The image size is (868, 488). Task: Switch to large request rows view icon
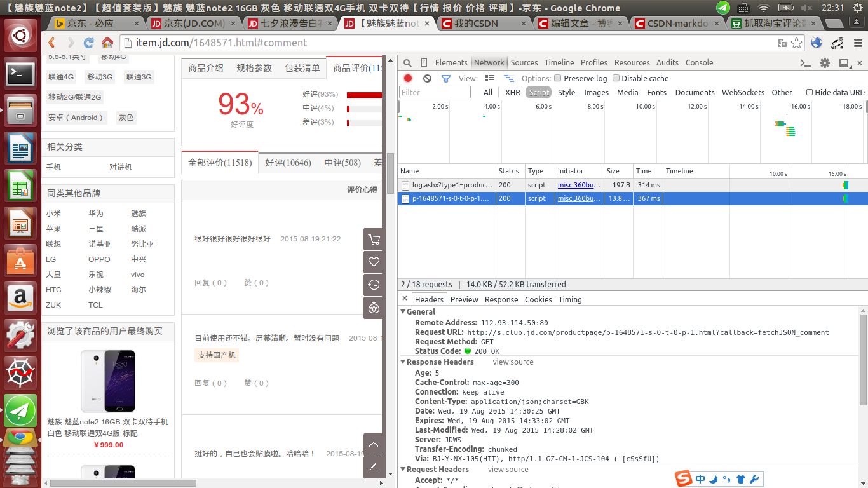[490, 79]
